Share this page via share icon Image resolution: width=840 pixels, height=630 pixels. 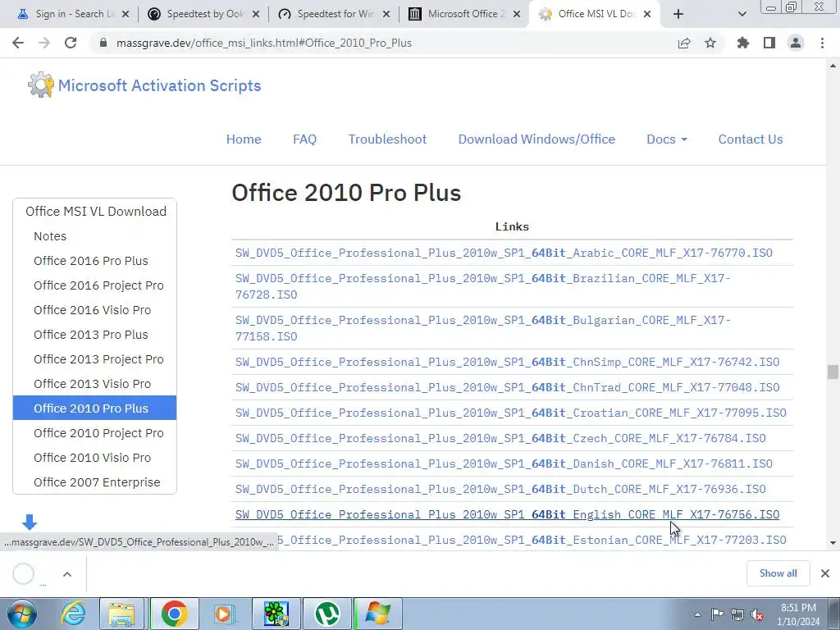pos(684,43)
